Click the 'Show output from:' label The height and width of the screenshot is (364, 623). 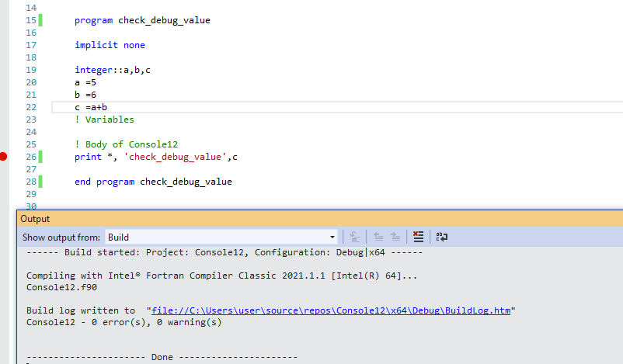point(61,237)
